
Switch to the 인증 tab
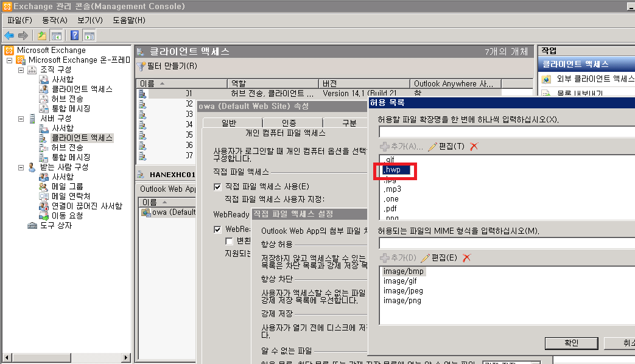tap(289, 123)
